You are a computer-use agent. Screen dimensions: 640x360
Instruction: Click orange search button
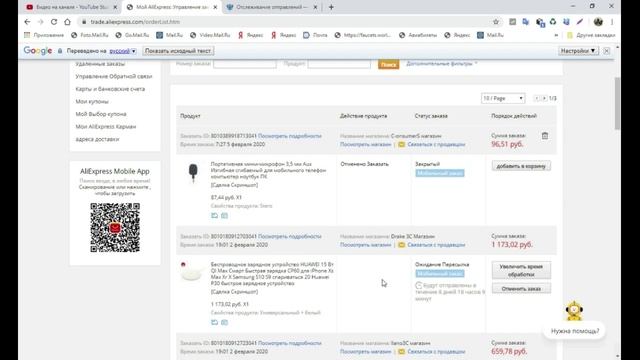point(388,64)
